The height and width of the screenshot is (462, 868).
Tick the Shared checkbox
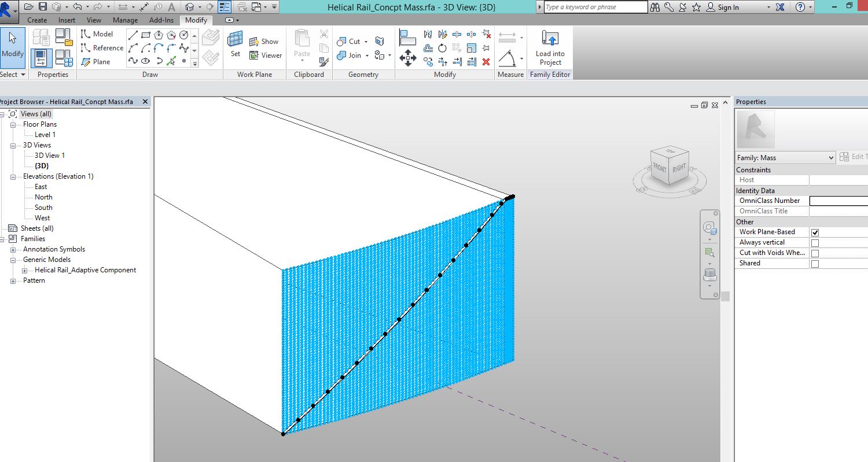[x=815, y=264]
